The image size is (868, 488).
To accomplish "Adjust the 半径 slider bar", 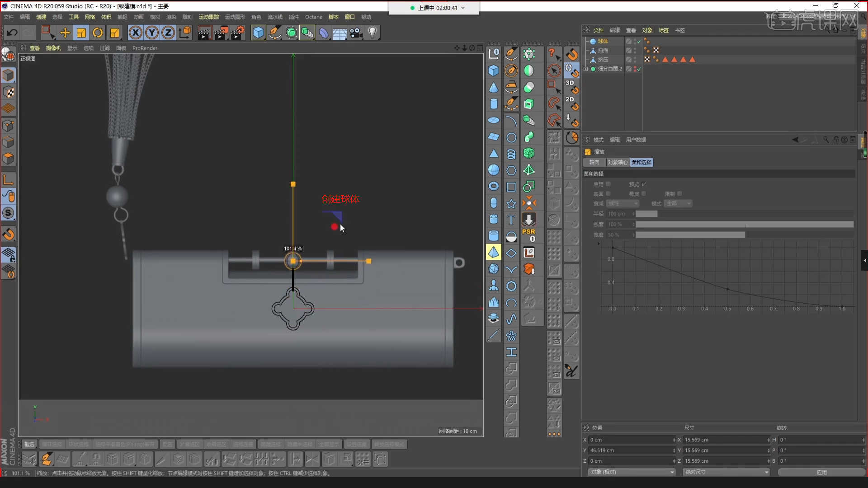I will [745, 214].
